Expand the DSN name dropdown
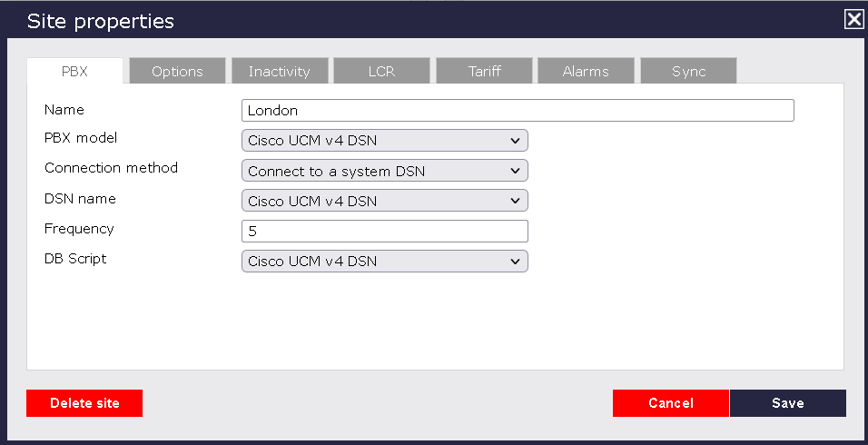Screen dimensions: 868x445 tap(384, 201)
